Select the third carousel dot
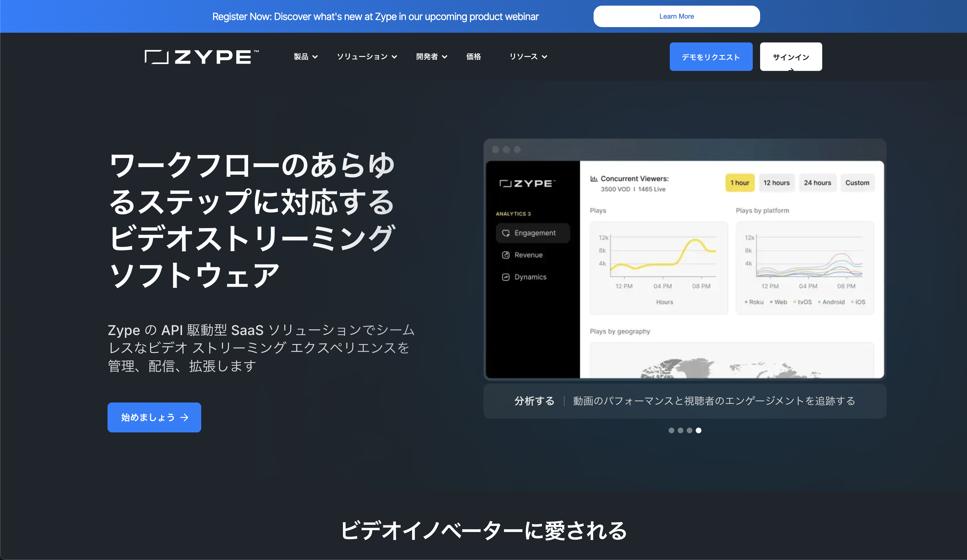 [x=690, y=430]
